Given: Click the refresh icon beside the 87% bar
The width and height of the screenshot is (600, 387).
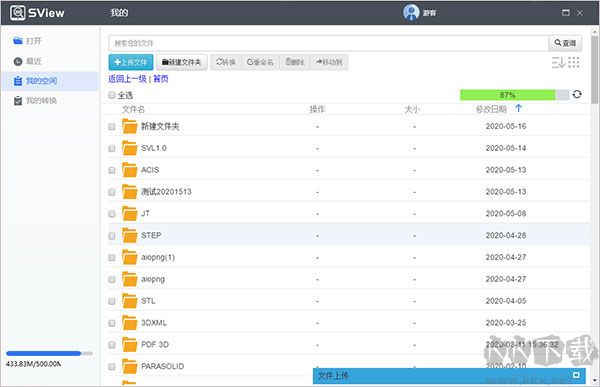Looking at the screenshot, I should click(x=577, y=94).
